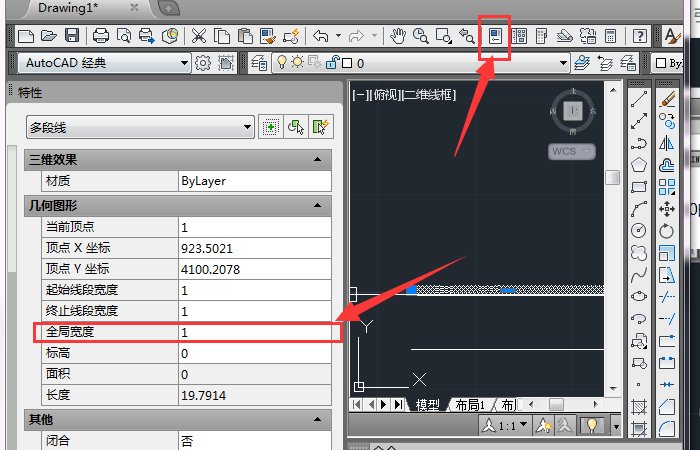
Task: Click the 俯视 view label in viewport
Action: [x=386, y=95]
